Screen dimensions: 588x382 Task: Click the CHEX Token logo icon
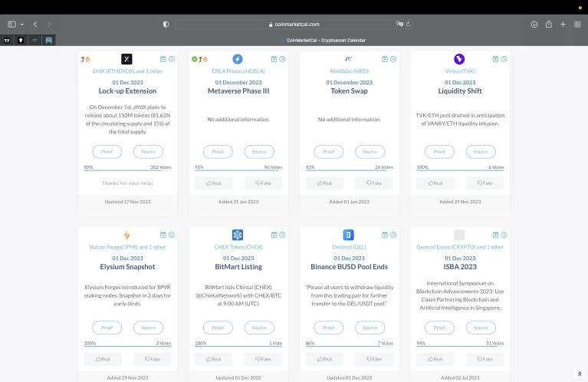point(237,235)
